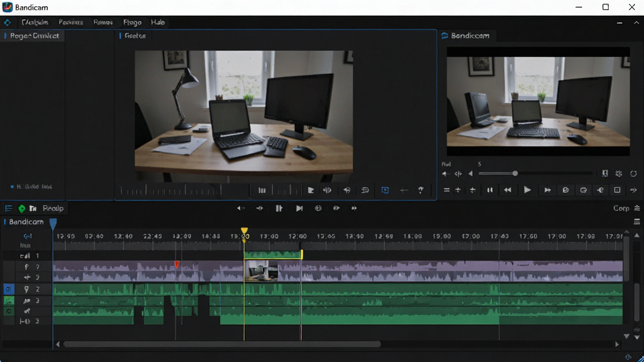Click the timeline previous-arrow button above ruler
This screenshot has width=644, height=362.
(x=241, y=208)
